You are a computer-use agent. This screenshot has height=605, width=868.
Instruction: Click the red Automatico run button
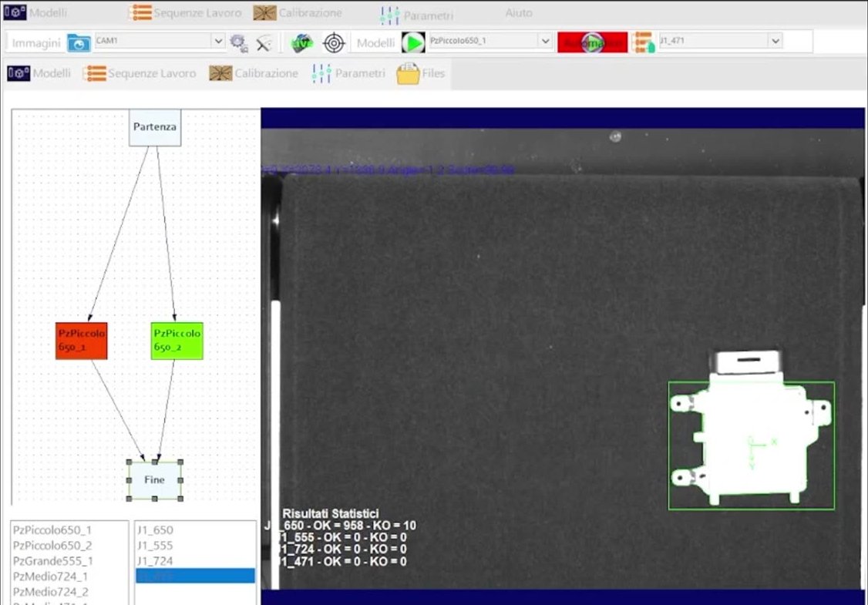(592, 42)
